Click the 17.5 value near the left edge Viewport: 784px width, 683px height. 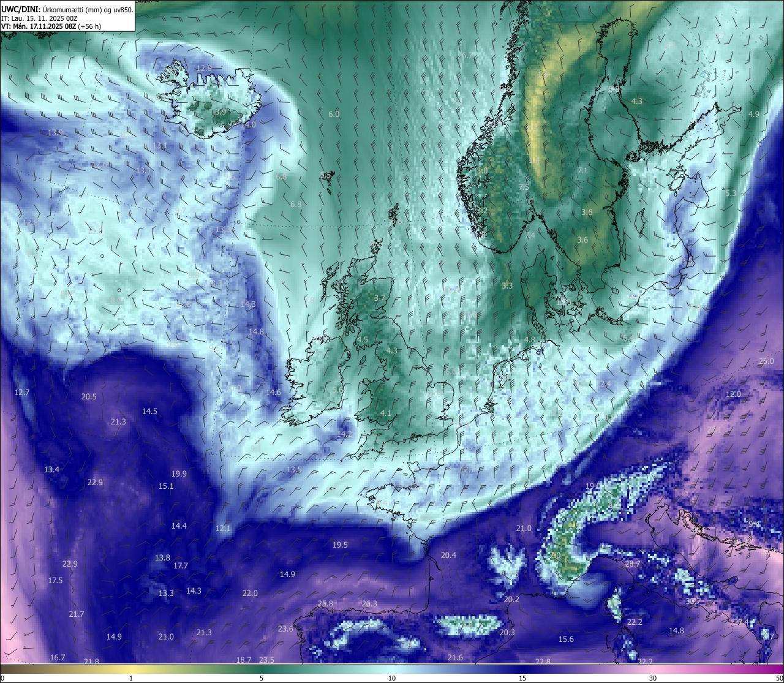click(55, 581)
